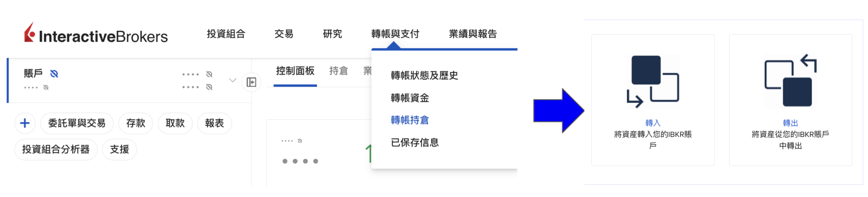The width and height of the screenshot is (868, 197).
Task: Collapse sidebar using the panel icon
Action: 251,82
